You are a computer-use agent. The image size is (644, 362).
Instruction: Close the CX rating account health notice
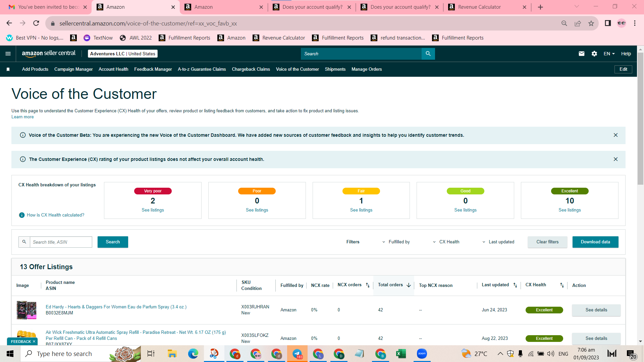(615, 159)
